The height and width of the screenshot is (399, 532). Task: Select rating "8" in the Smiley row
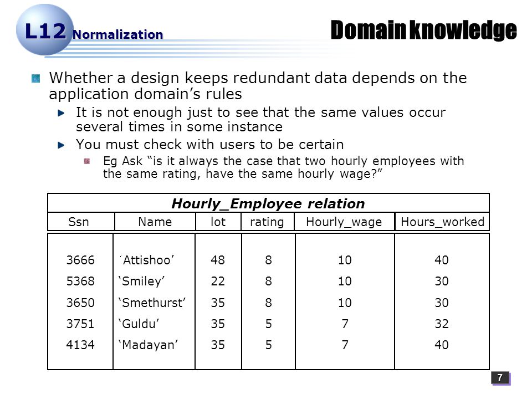click(x=268, y=282)
